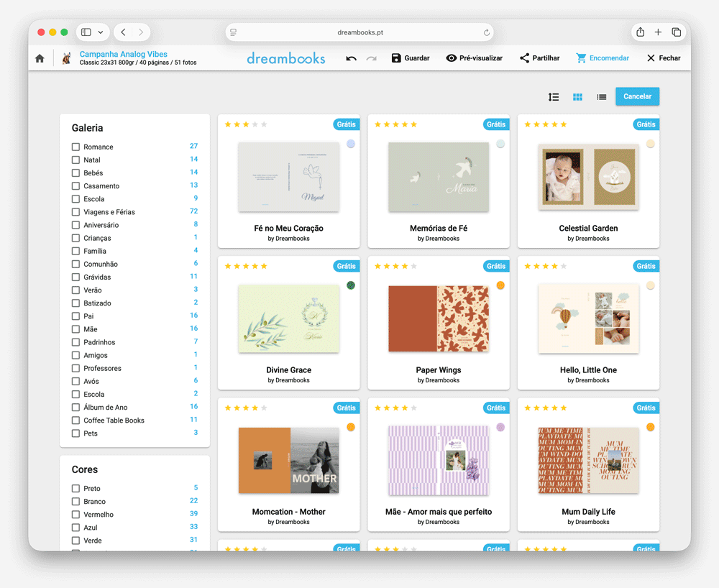Select Memórias de Fé theme thumbnail

pyautogui.click(x=439, y=177)
